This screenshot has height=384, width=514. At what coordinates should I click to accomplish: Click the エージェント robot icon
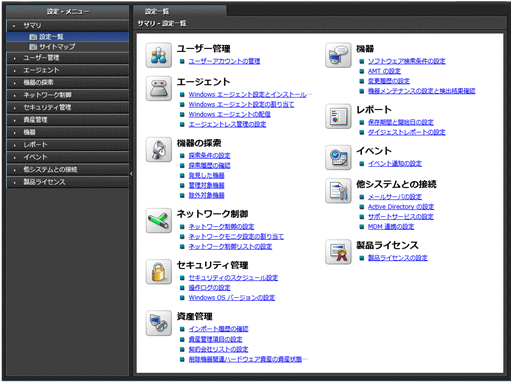[159, 88]
